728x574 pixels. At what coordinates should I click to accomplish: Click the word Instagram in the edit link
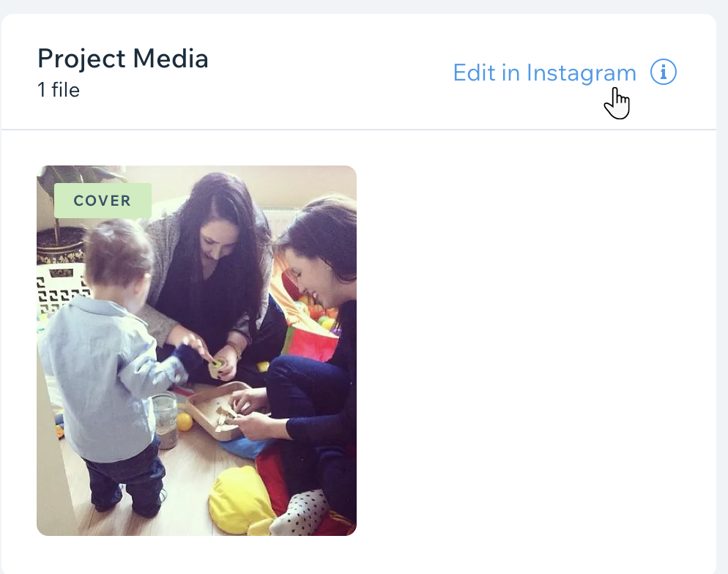(x=581, y=73)
